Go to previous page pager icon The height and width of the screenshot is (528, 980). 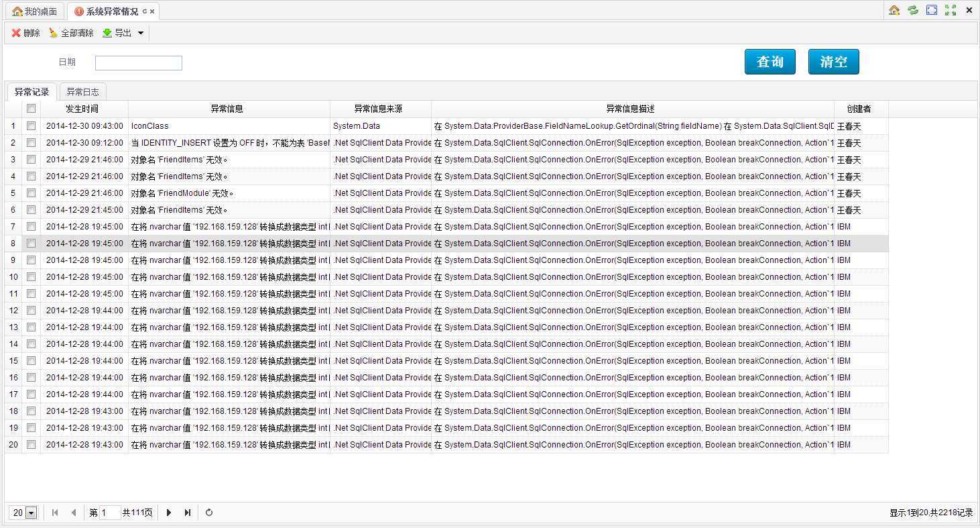pyautogui.click(x=73, y=513)
